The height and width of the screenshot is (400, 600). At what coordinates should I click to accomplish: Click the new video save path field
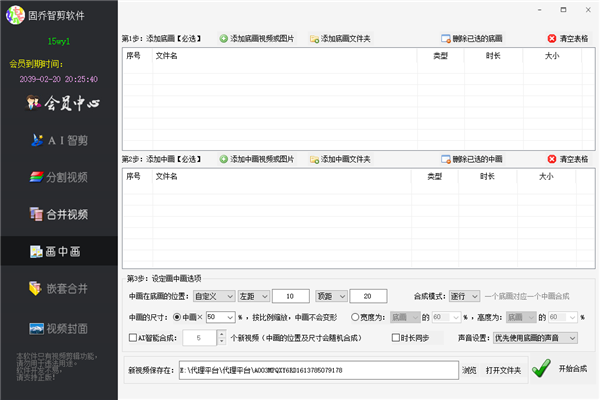(x=319, y=370)
